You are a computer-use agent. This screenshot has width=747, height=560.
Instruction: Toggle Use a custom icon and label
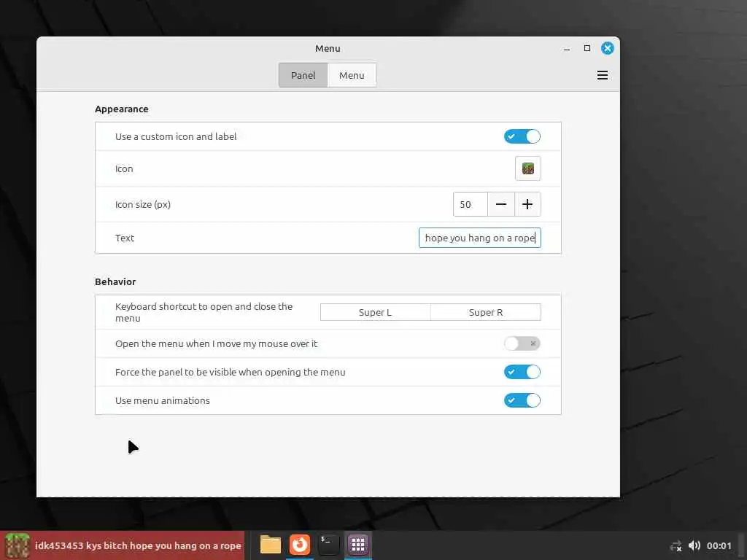point(522,136)
